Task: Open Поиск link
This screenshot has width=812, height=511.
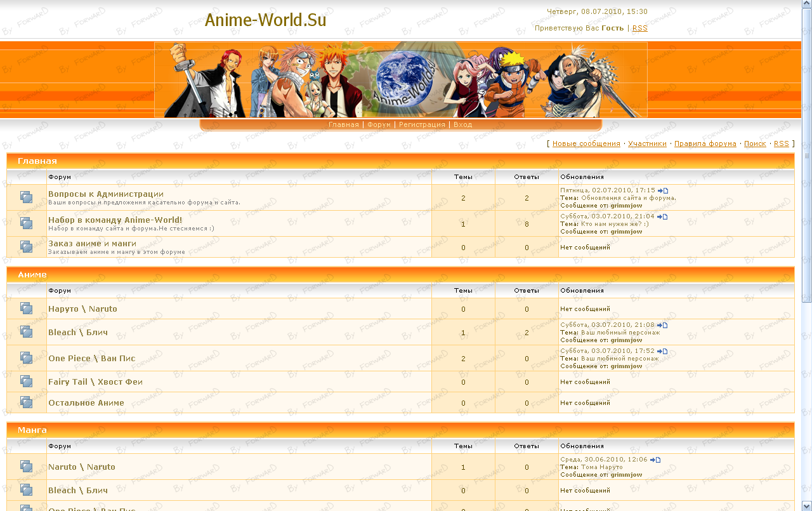Action: click(x=755, y=143)
